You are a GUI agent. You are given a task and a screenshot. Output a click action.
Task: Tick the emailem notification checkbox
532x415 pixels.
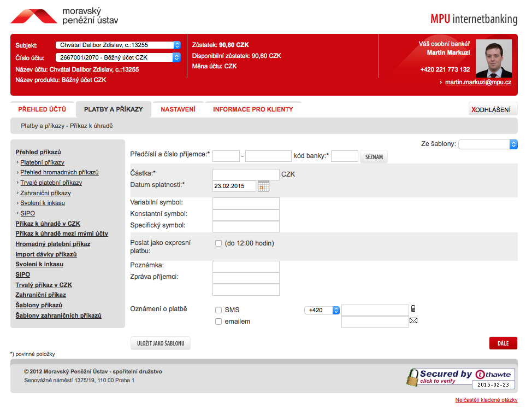218,322
